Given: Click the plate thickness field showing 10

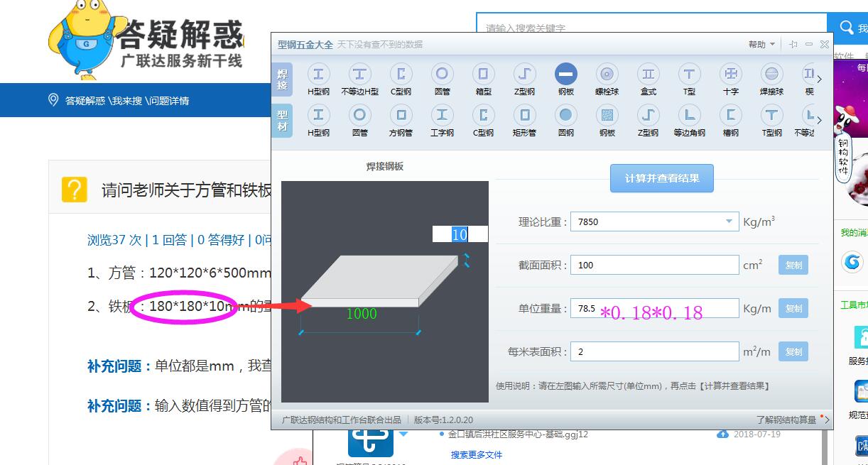Looking at the screenshot, I should click(x=460, y=234).
